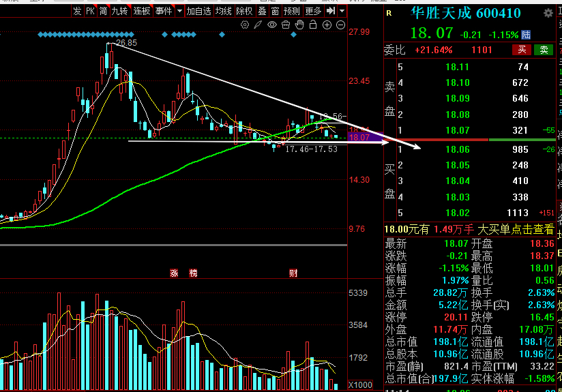Toggle the 连板 indicator
This screenshot has width=562, height=392.
pos(142,11)
